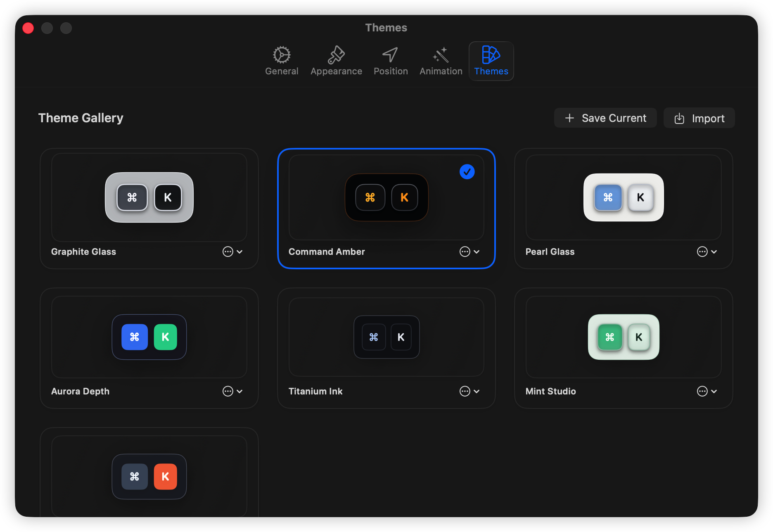Expand the chevron next to Command Amber
The height and width of the screenshot is (532, 773).
pos(477,252)
